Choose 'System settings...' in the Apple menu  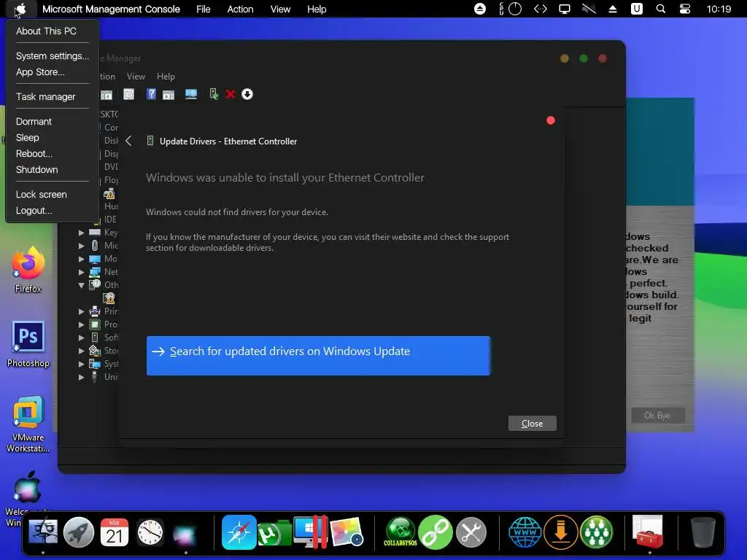(53, 55)
